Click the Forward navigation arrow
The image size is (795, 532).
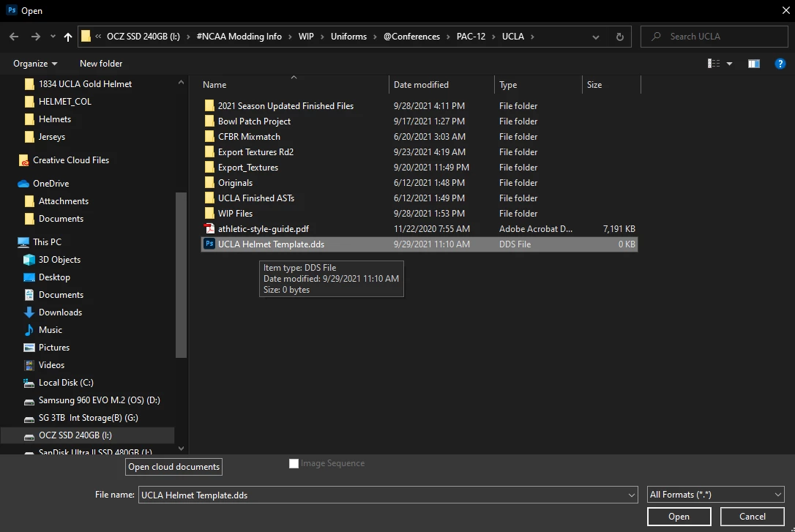click(x=35, y=37)
